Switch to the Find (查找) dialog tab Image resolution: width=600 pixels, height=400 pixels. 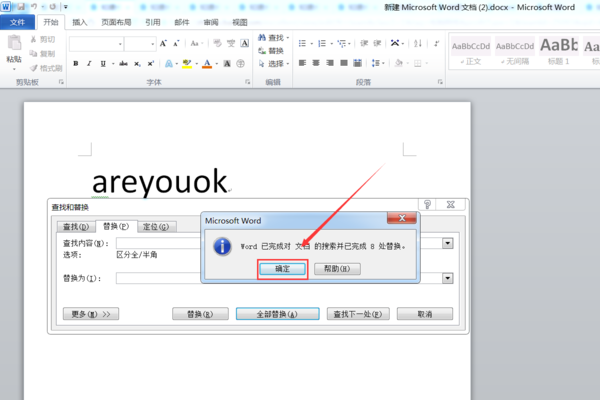(x=76, y=227)
